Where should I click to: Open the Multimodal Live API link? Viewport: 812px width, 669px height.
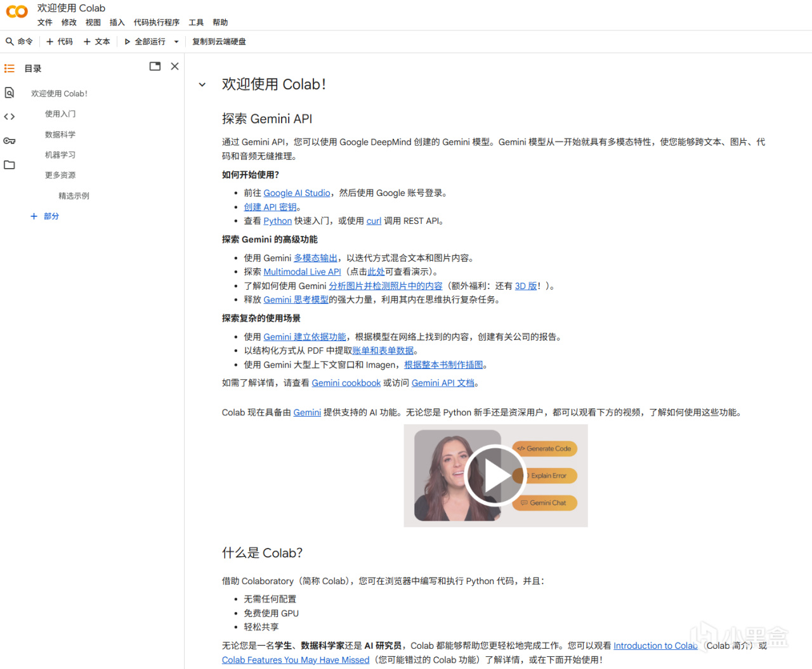pyautogui.click(x=302, y=272)
